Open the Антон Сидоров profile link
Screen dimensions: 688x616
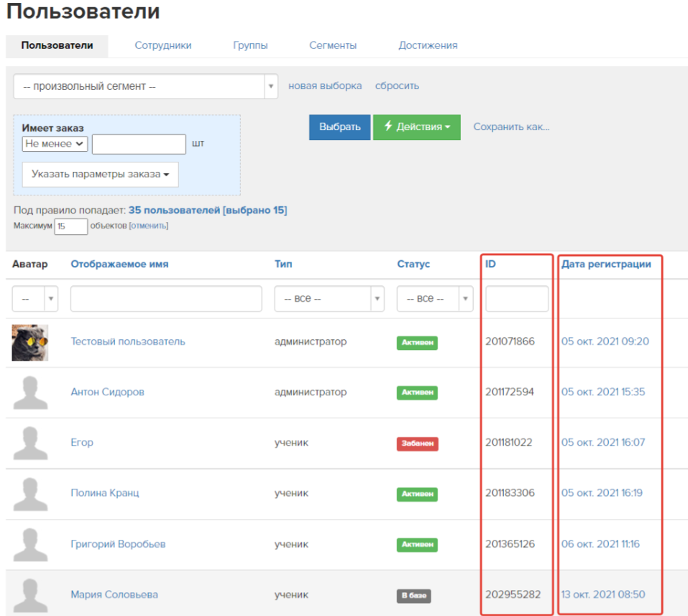click(108, 392)
